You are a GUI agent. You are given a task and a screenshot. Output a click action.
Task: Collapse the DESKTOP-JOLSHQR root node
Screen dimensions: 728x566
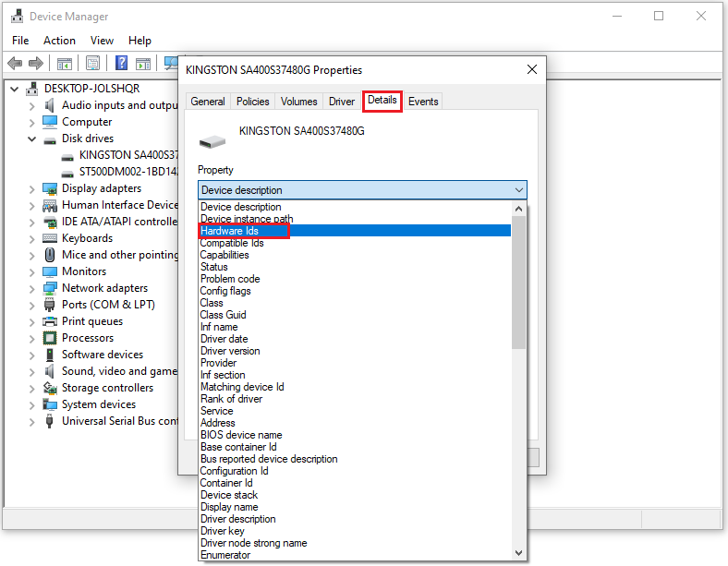[15, 89]
